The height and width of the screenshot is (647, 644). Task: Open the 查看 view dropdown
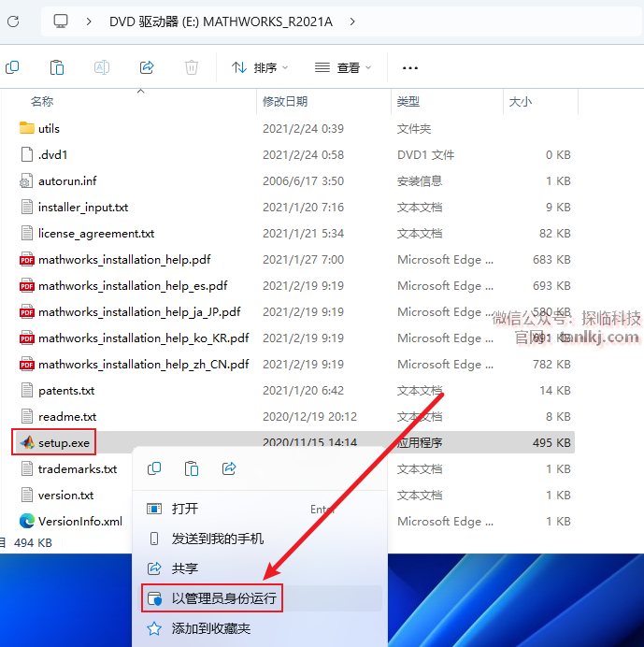click(343, 67)
